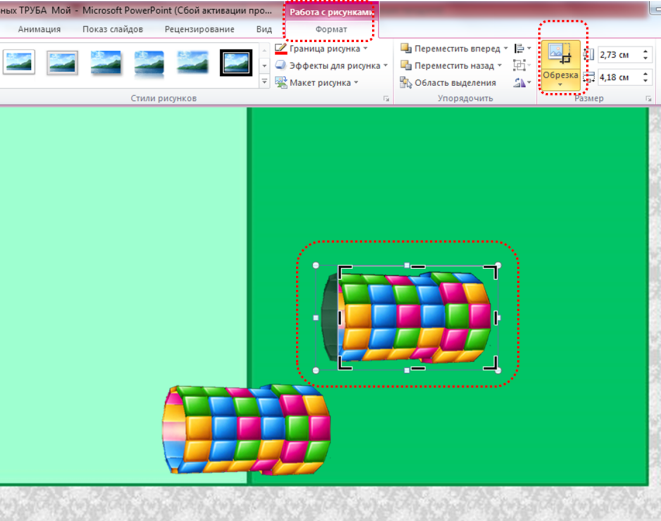This screenshot has height=521, width=661.
Task: Click the picture height icon beside 2,73 см
Action: click(589, 54)
